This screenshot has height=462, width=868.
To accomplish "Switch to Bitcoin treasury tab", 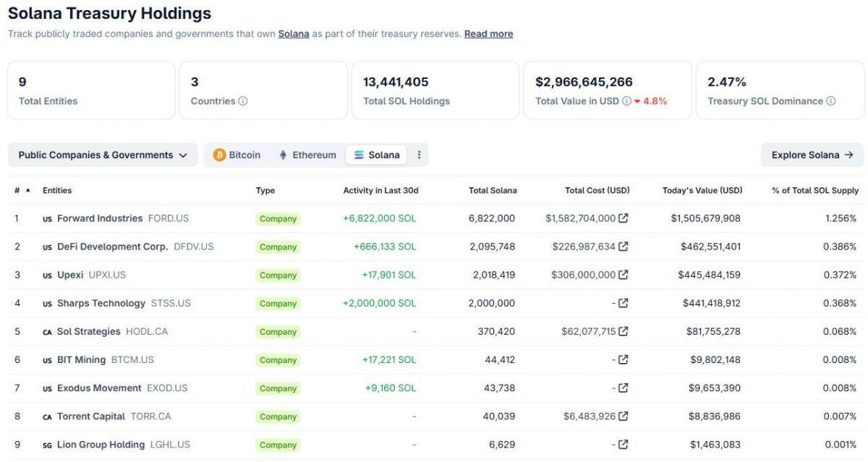I will (237, 155).
